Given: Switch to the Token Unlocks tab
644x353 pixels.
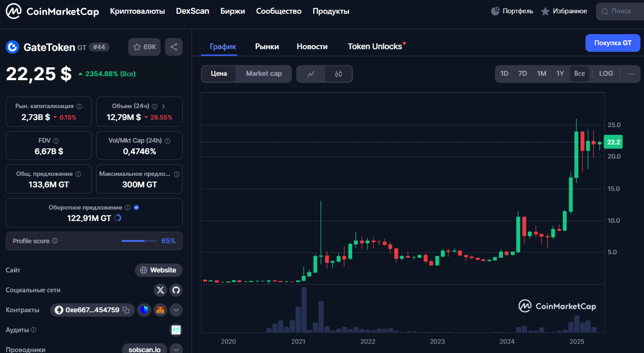Looking at the screenshot, I should pyautogui.click(x=375, y=47).
